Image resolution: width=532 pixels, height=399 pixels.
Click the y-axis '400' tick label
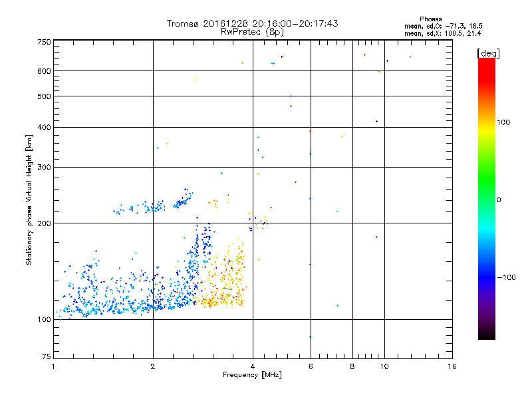(x=44, y=128)
